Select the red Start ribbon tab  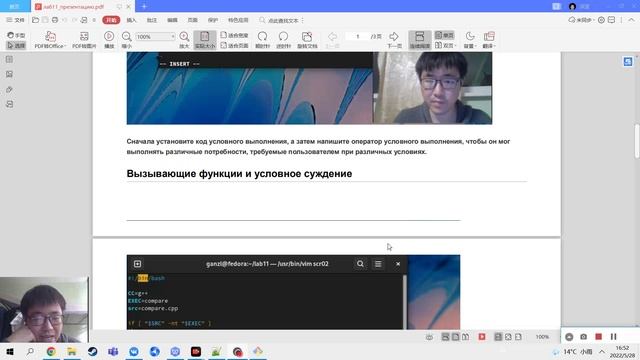tap(111, 20)
